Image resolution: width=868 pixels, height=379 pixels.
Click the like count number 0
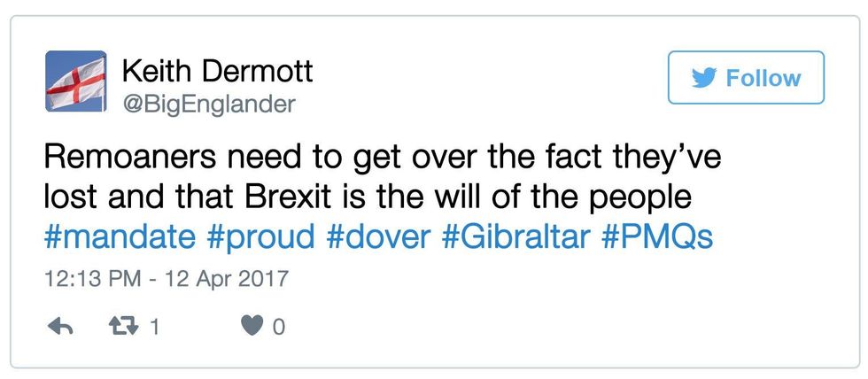pyautogui.click(x=278, y=328)
